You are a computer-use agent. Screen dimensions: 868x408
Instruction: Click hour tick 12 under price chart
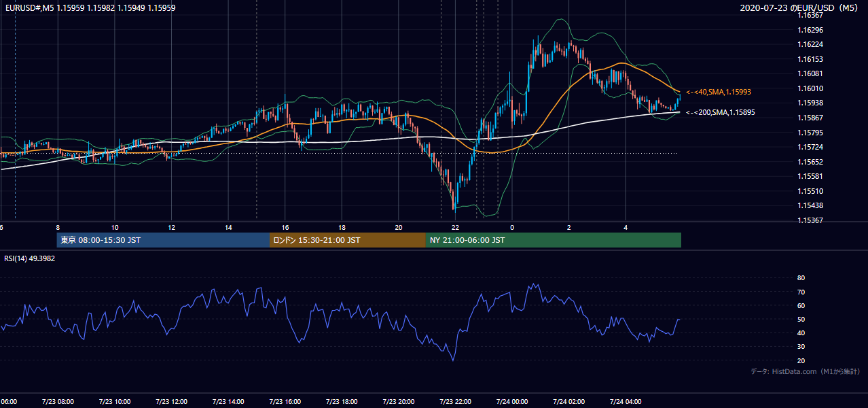coord(171,228)
